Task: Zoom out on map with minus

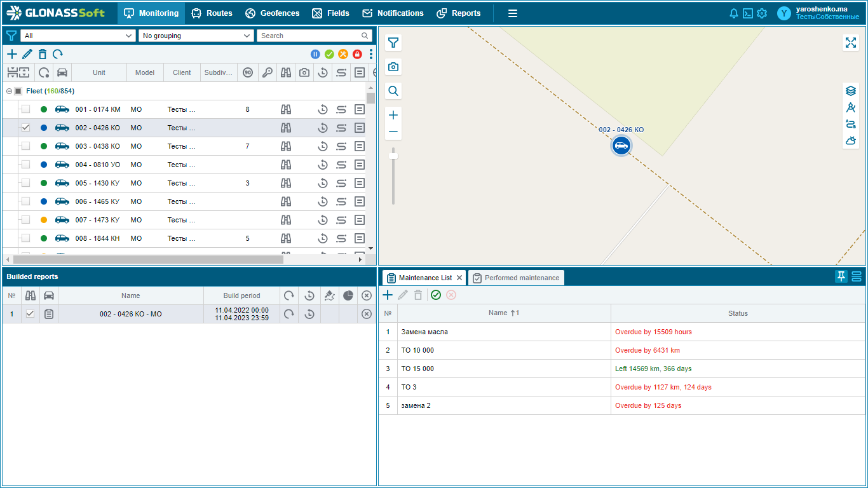Action: point(393,132)
